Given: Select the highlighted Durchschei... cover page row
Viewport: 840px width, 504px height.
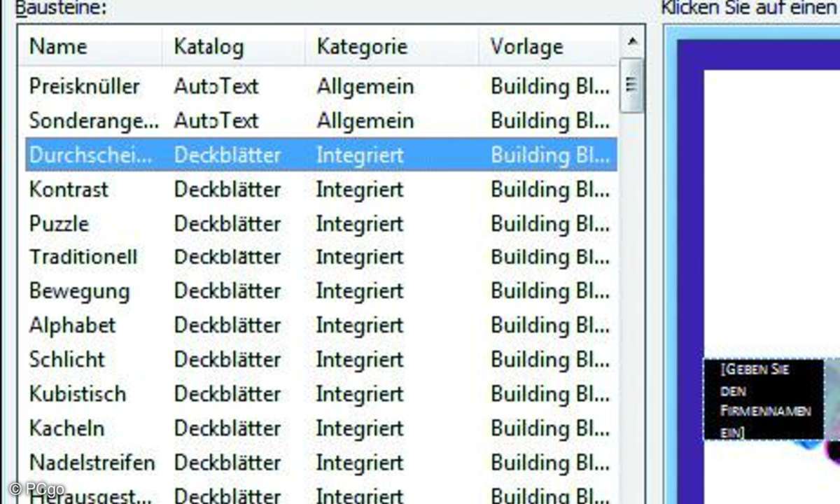Looking at the screenshot, I should coord(90,155).
